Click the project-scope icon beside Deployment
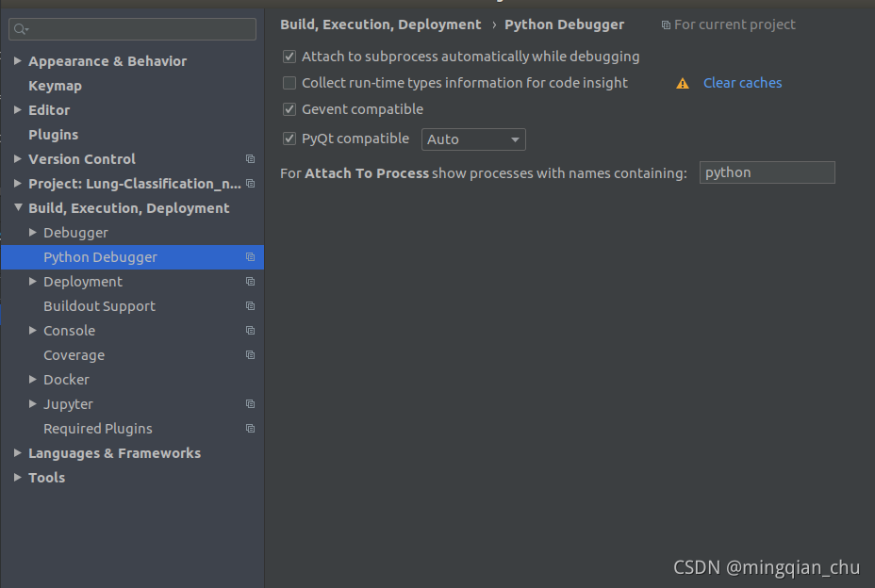The width and height of the screenshot is (875, 588). (x=250, y=281)
